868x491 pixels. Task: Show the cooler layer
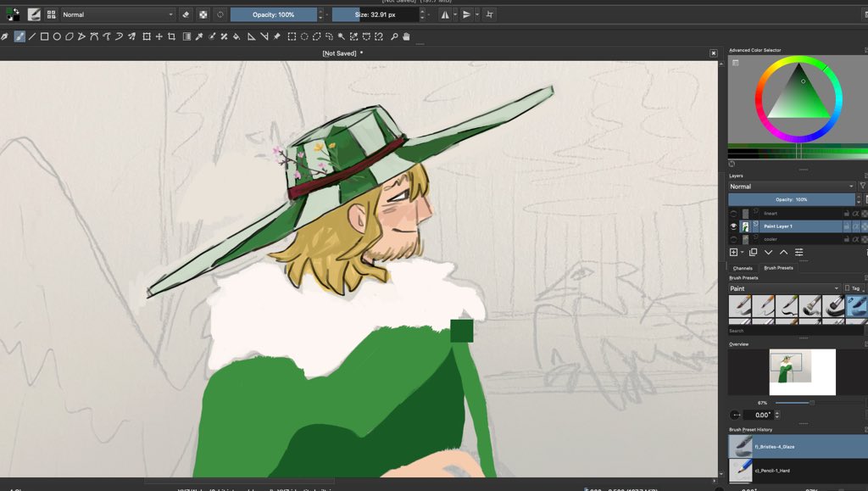733,239
